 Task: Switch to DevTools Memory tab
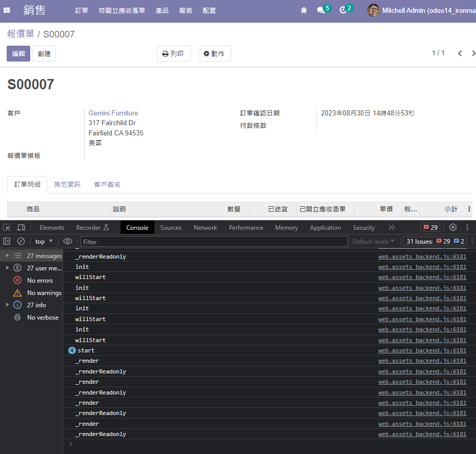pyautogui.click(x=286, y=227)
